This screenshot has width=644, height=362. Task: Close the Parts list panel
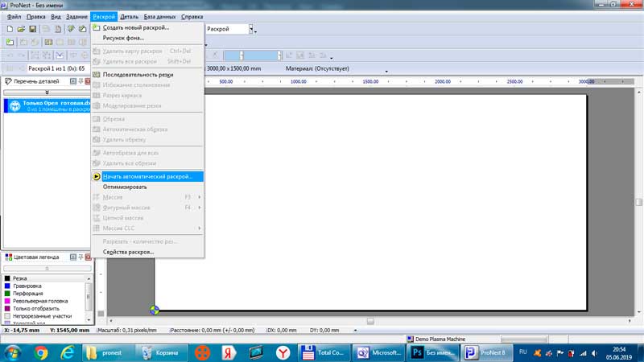coord(88,81)
